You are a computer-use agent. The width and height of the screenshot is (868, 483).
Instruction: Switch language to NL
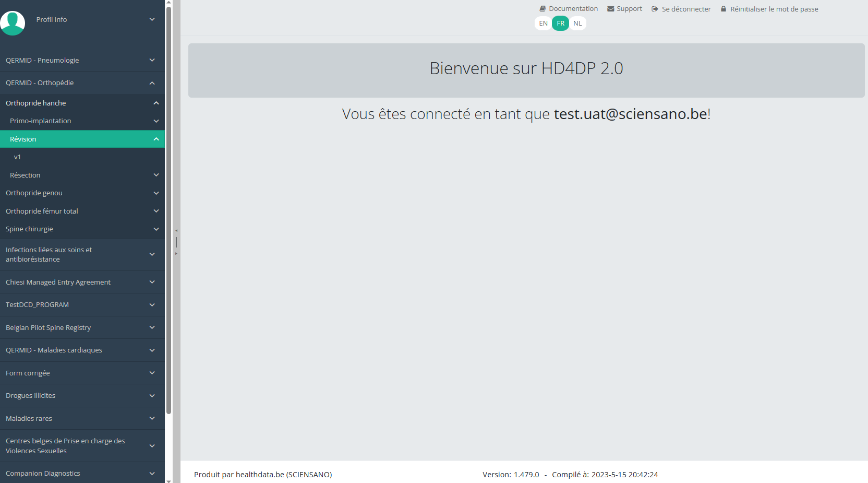(x=577, y=23)
